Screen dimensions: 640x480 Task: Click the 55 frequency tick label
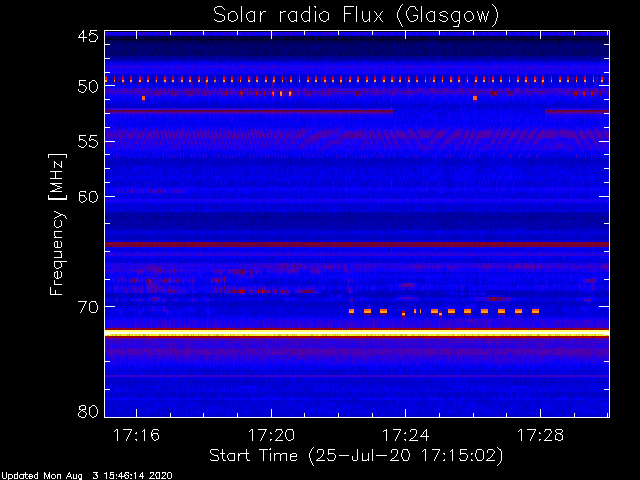pyautogui.click(x=88, y=142)
